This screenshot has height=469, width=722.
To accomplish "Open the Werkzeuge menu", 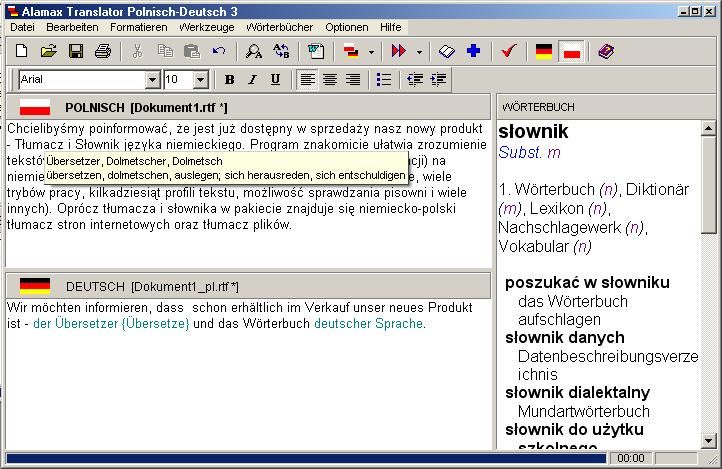I will point(207,27).
